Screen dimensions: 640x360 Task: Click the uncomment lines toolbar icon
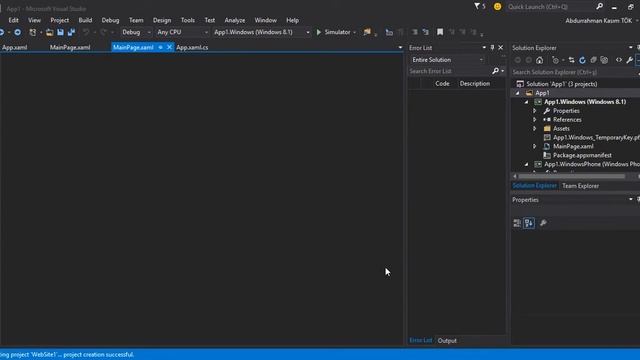pos(426,32)
